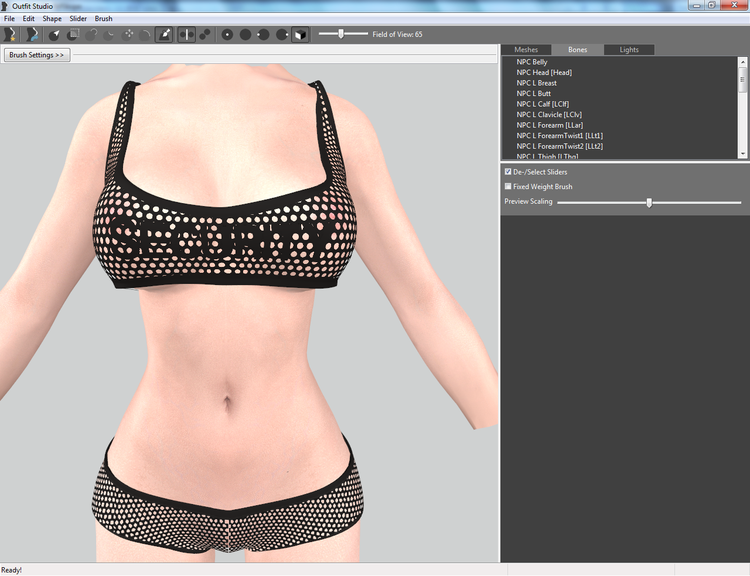Viewport: 750px width, 576px height.
Task: Click the 'Ready!' status bar text
Action: tap(11, 570)
